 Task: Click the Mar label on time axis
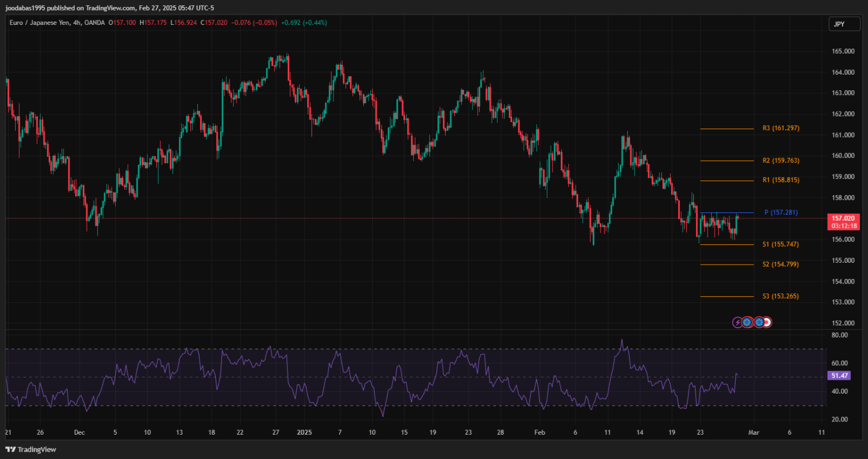tap(753, 432)
